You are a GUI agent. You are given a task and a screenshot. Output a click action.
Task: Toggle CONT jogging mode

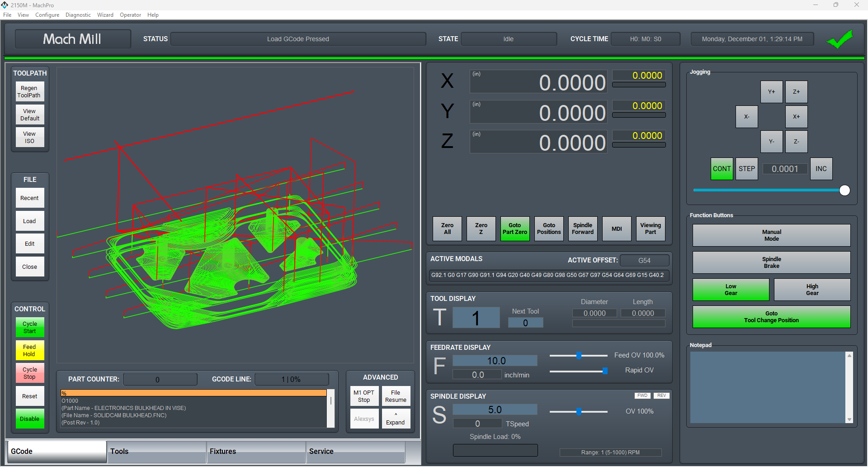point(722,169)
